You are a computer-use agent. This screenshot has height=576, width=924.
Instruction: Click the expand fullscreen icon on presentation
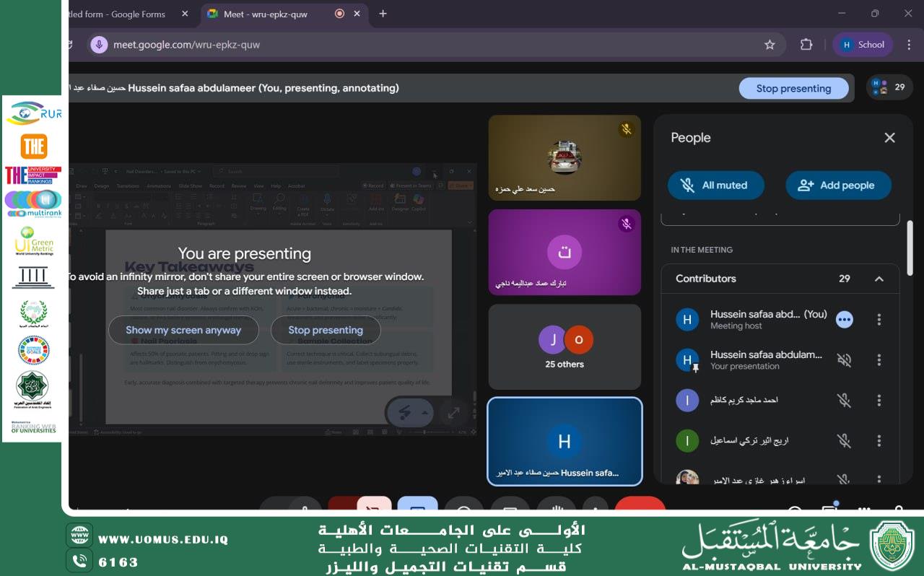453,413
